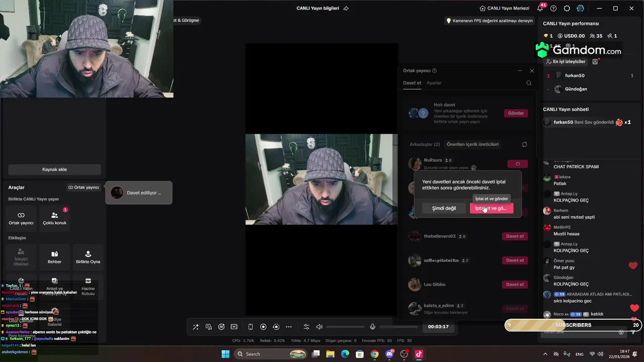Open File Explorer from the taskbar
Viewport: 644px width, 362px height.
[x=330, y=354]
